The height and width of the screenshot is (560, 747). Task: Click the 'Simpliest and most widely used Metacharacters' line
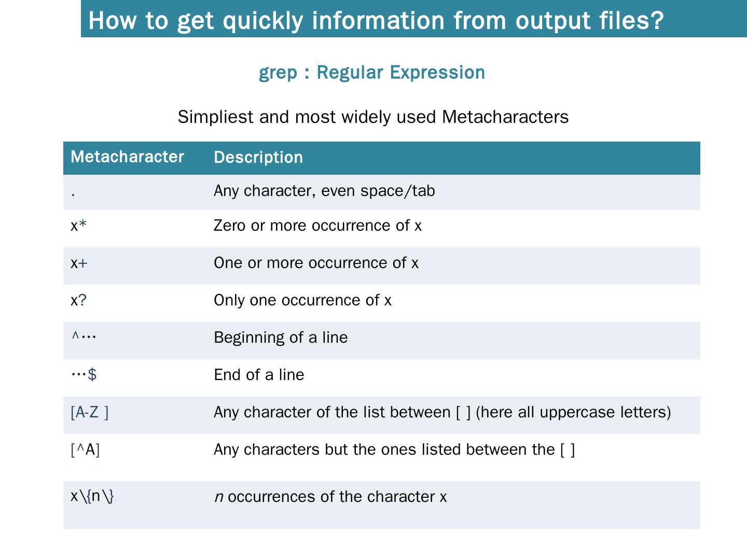tap(373, 117)
